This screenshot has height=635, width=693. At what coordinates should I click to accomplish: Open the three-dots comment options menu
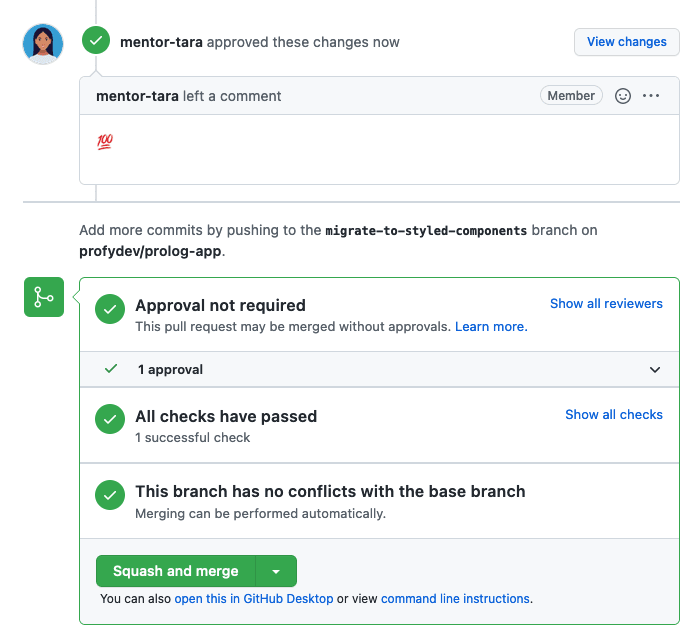[x=651, y=96]
